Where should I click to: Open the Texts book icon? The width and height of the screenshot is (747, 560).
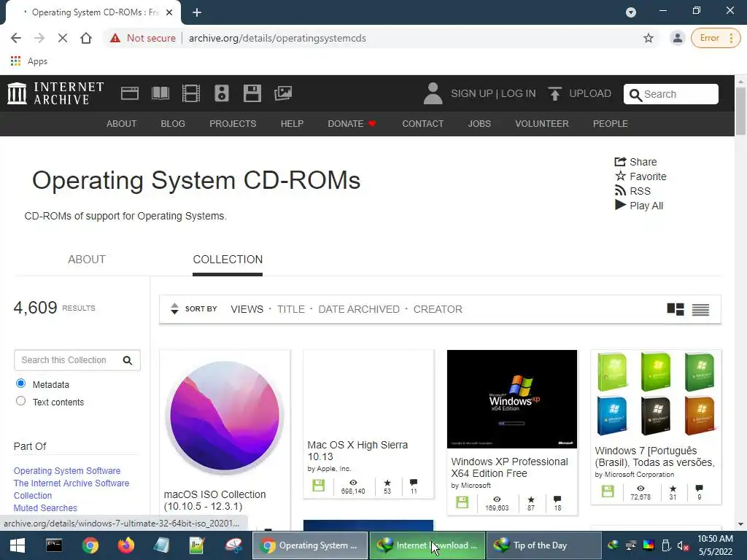click(x=160, y=93)
